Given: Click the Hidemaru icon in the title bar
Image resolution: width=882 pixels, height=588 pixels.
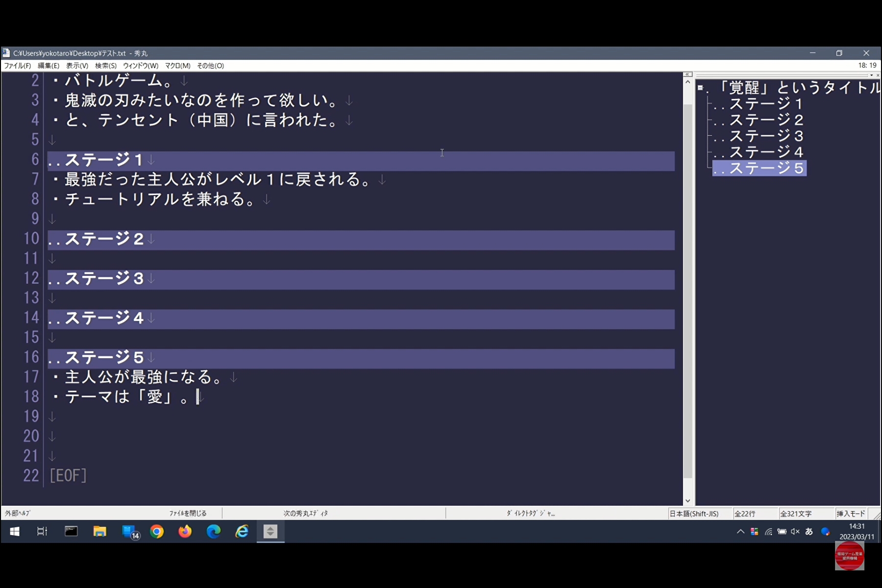Looking at the screenshot, I should pyautogui.click(x=6, y=53).
